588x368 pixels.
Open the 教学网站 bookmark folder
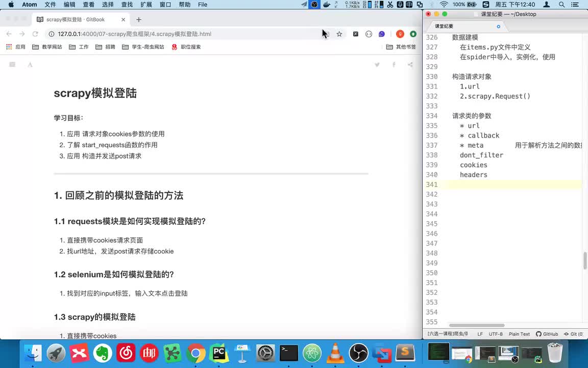click(47, 47)
